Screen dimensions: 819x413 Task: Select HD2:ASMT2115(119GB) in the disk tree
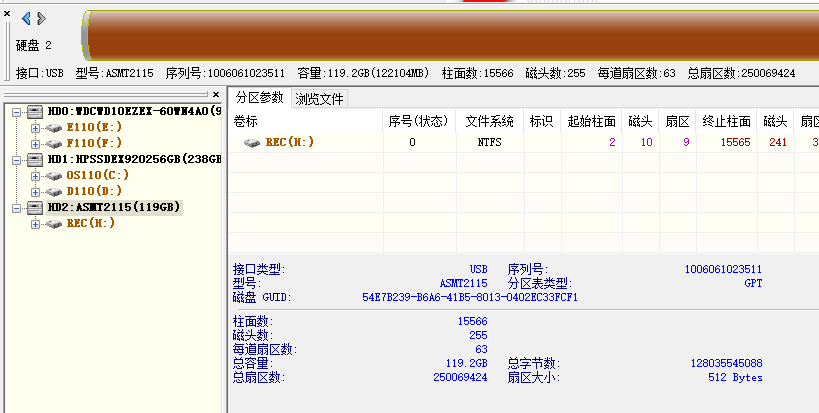coord(115,207)
